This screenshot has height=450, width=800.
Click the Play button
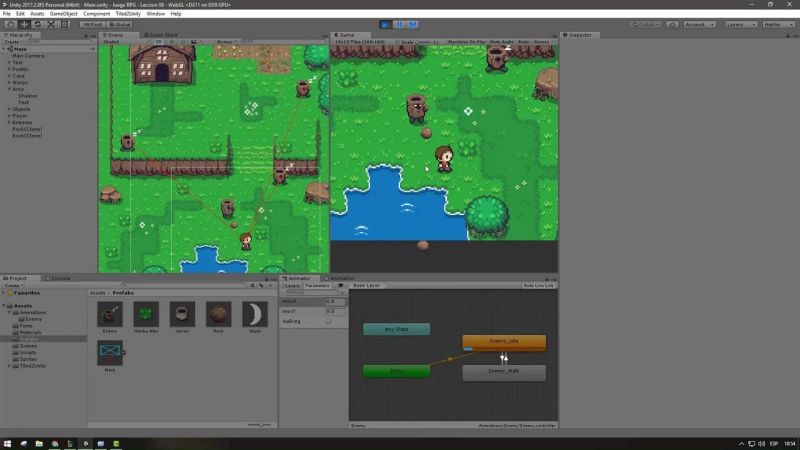click(386, 24)
